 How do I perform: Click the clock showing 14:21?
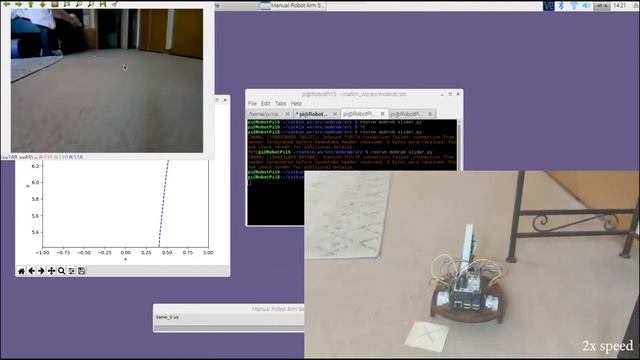620,5
